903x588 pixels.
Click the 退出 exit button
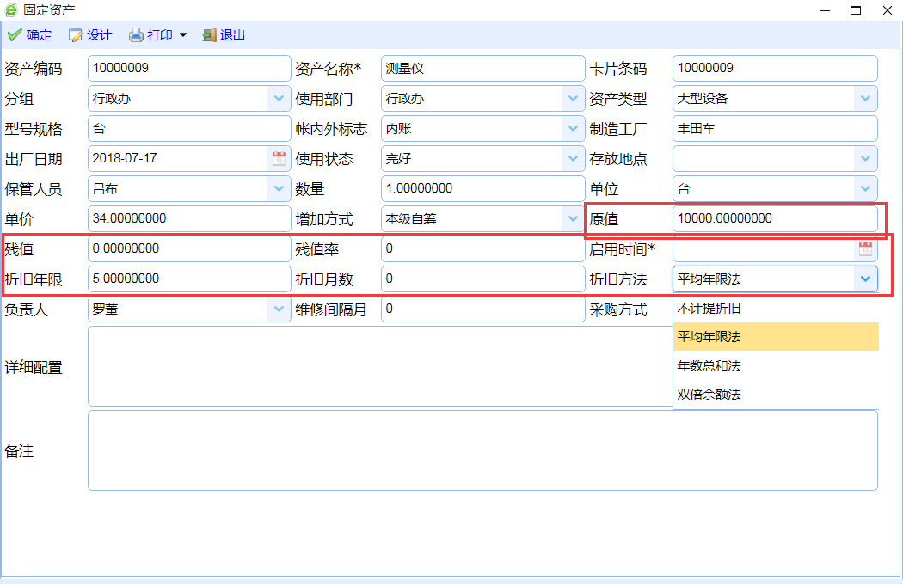pos(224,35)
